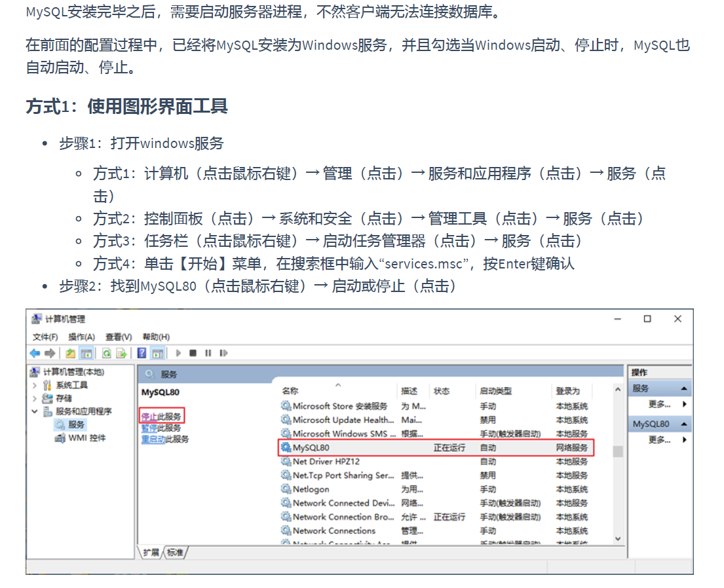The height and width of the screenshot is (588, 724).
Task: Select Network Connections service name
Action: point(334,531)
